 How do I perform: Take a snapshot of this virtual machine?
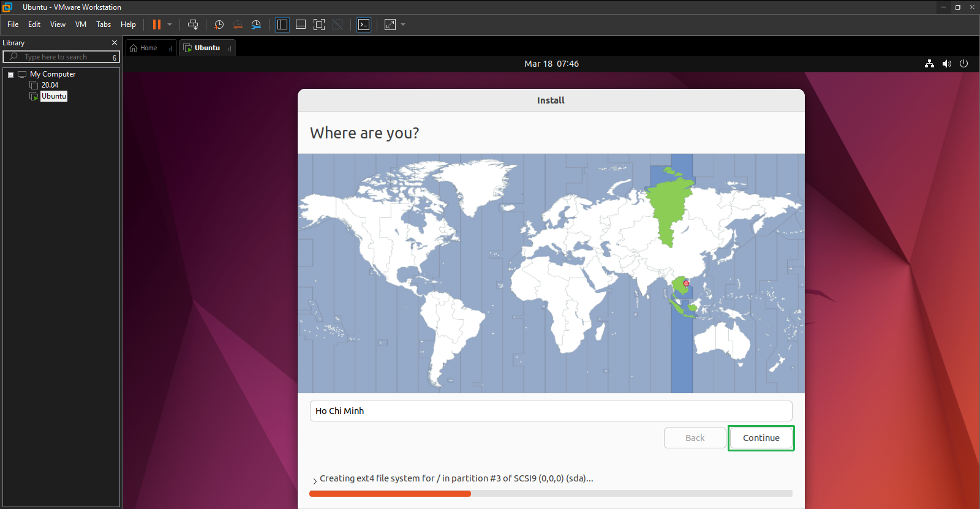pos(219,25)
